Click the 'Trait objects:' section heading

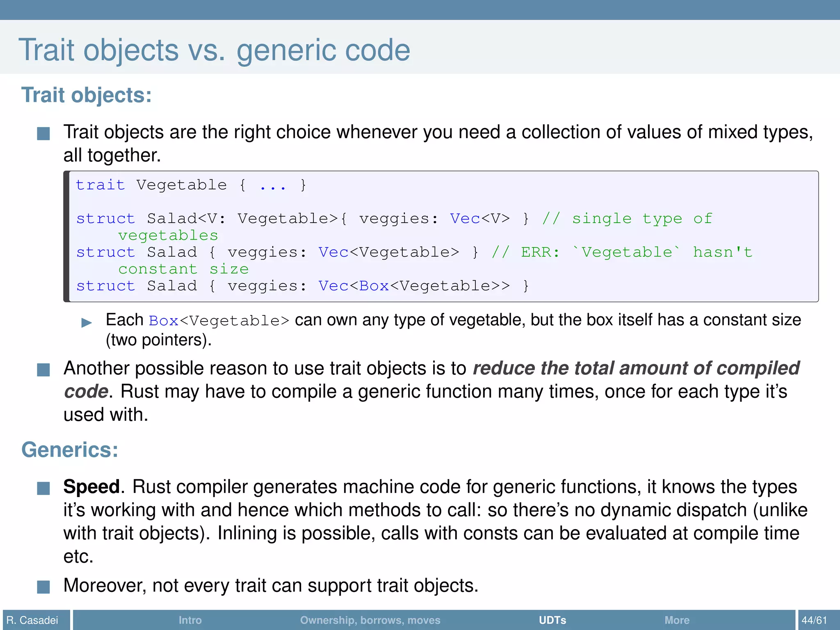click(87, 95)
